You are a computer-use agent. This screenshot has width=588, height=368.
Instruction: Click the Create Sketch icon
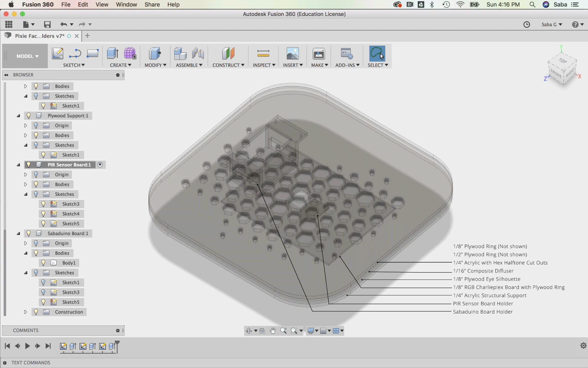pos(57,53)
